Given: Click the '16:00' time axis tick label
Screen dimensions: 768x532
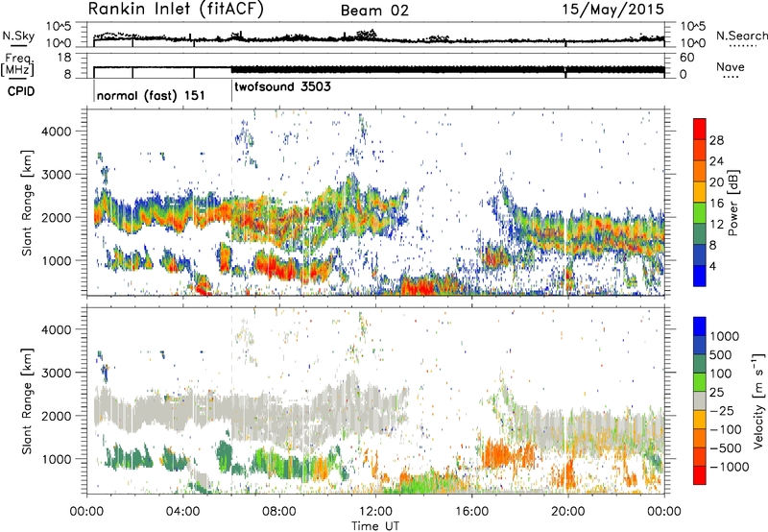Looking at the screenshot, I should (471, 512).
